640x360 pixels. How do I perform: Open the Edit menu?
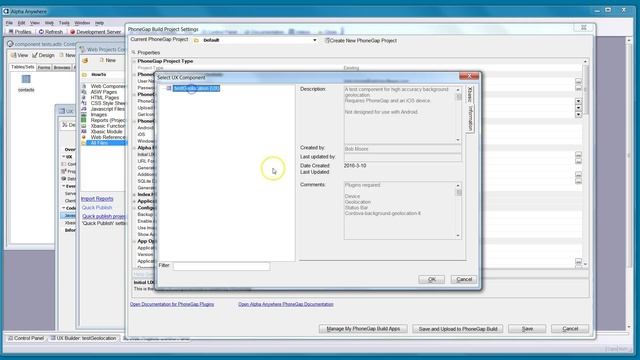click(22, 23)
